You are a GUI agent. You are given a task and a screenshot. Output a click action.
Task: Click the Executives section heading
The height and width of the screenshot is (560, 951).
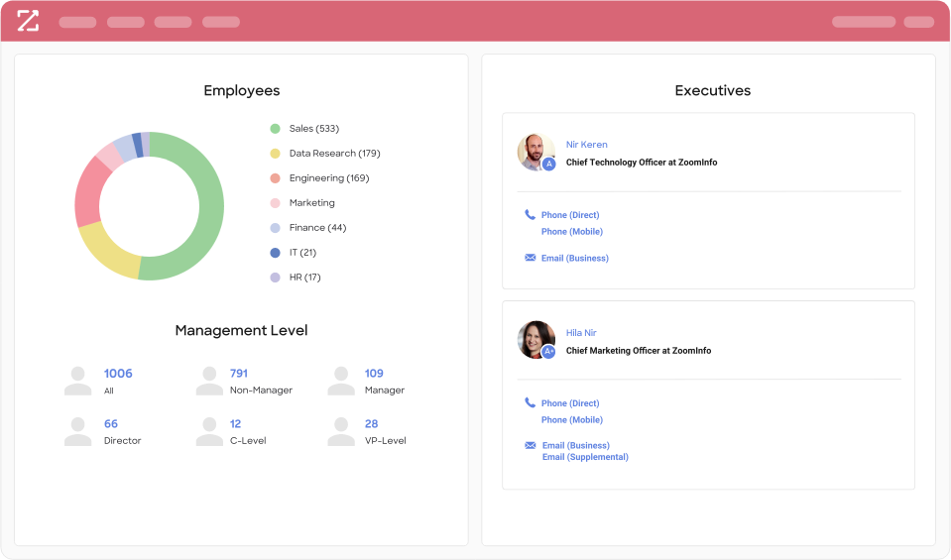pyautogui.click(x=713, y=90)
